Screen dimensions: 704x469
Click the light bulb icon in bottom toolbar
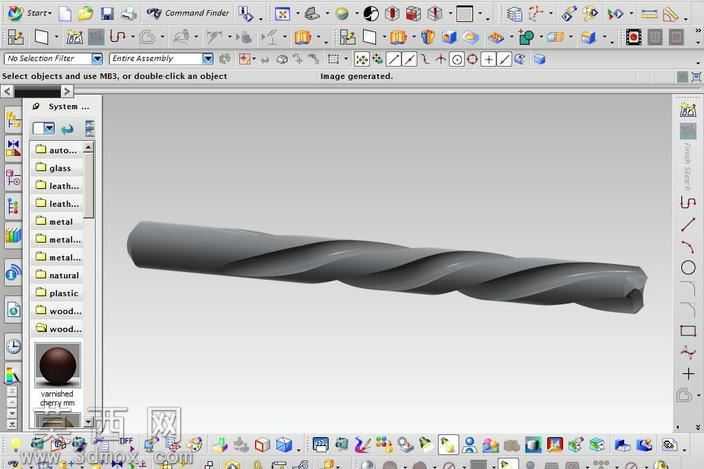[x=16, y=444]
